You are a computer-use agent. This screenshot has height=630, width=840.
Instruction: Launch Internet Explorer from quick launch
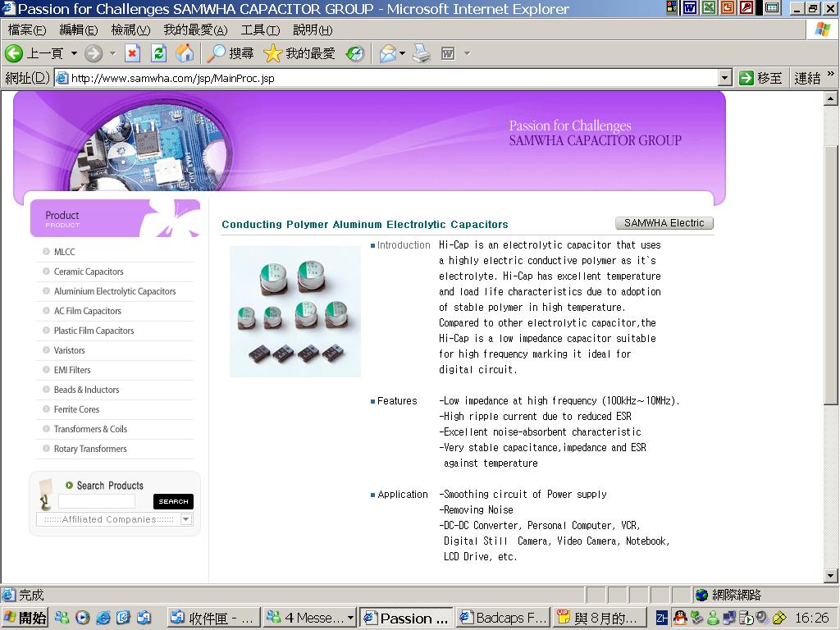(x=103, y=618)
